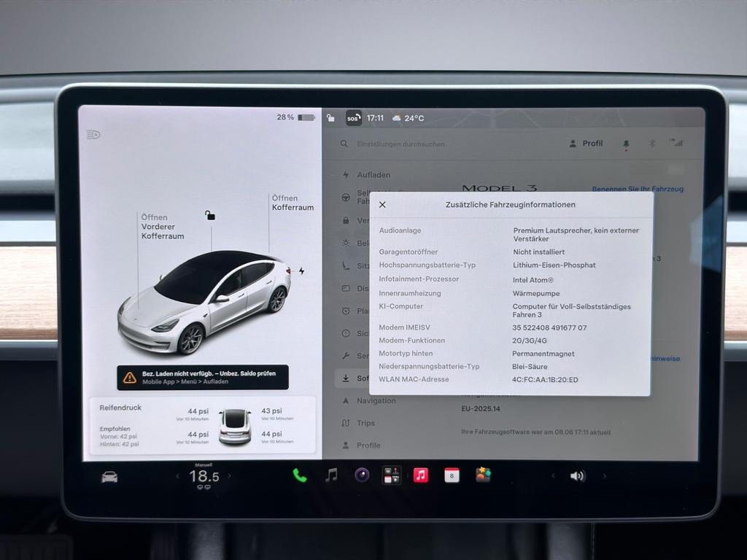
Task: Tap the Reifendruck tire pressure card
Action: [203, 425]
